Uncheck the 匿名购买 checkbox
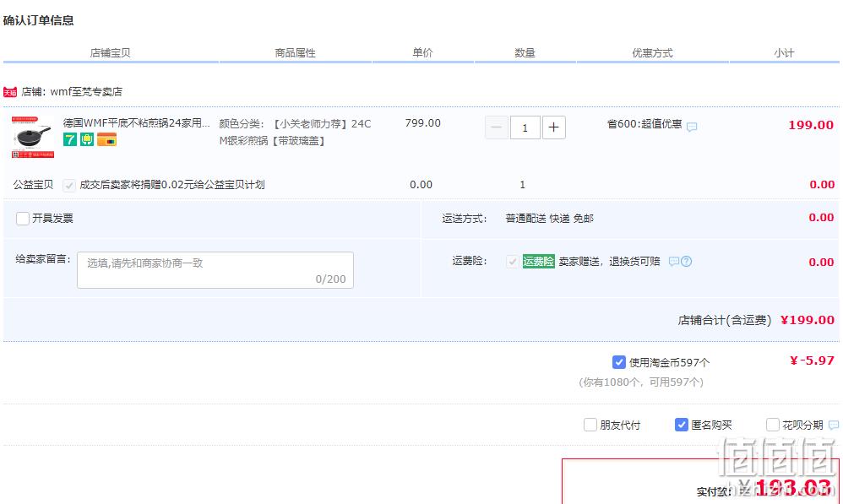Viewport: 843px width, 504px height. [681, 425]
